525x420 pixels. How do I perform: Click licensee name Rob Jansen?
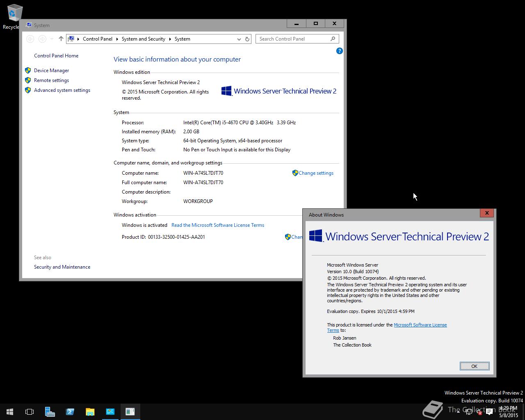(x=345, y=338)
